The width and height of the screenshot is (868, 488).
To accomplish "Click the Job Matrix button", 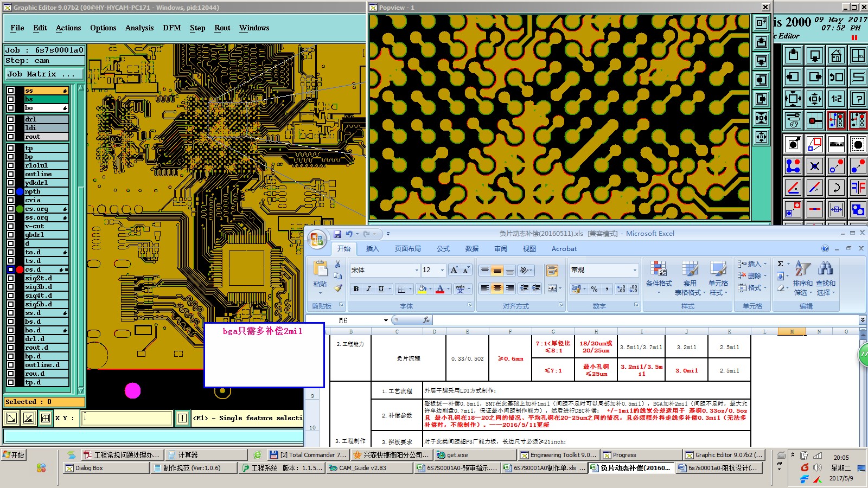I will pos(44,74).
